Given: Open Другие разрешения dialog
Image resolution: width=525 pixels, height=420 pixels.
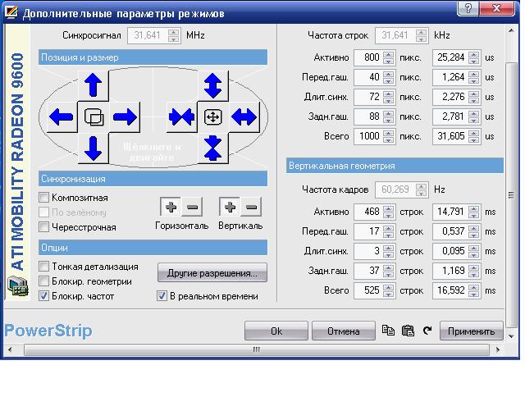Looking at the screenshot, I should [x=212, y=272].
